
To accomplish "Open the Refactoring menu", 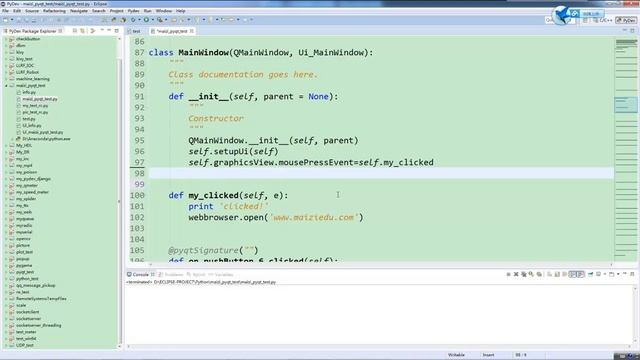I will (54, 11).
